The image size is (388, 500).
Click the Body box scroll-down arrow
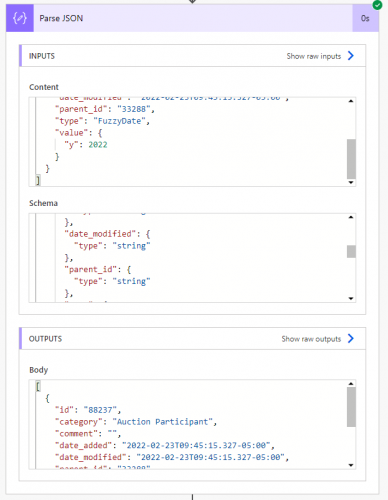pos(351,465)
